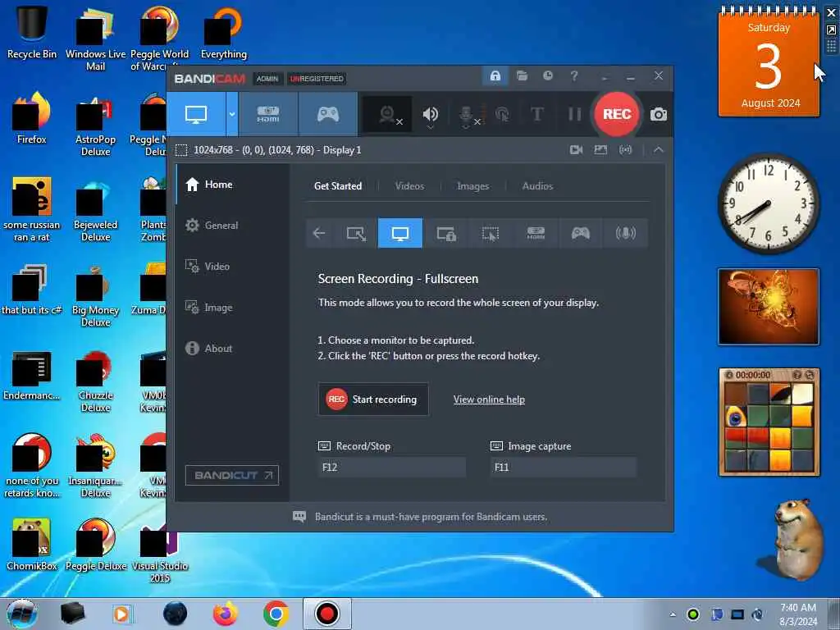Click Bandicam record icon in taskbar
Viewport: 840px width, 630px height.
(326, 614)
